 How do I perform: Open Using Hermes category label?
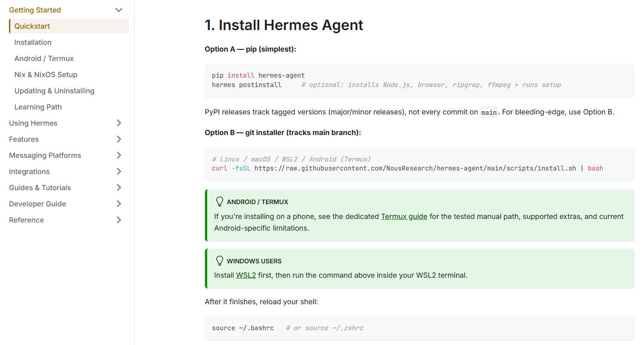click(33, 123)
